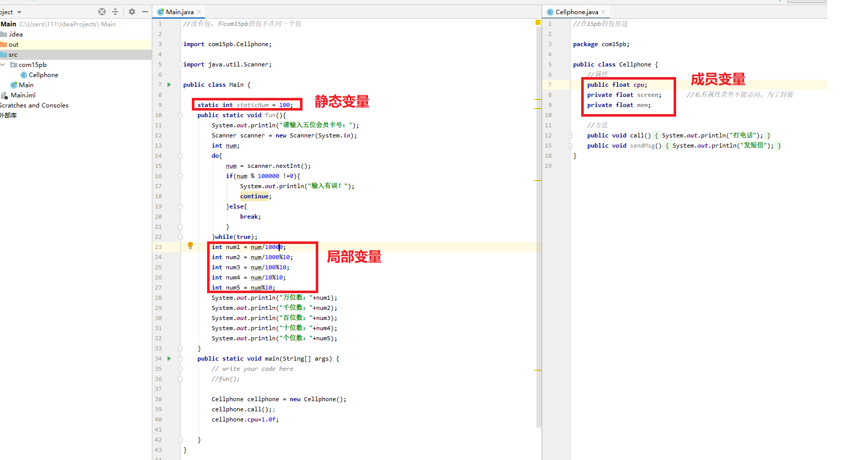This screenshot has width=868, height=460.
Task: Click 'public class Cellphone {' declaration
Action: coord(616,64)
